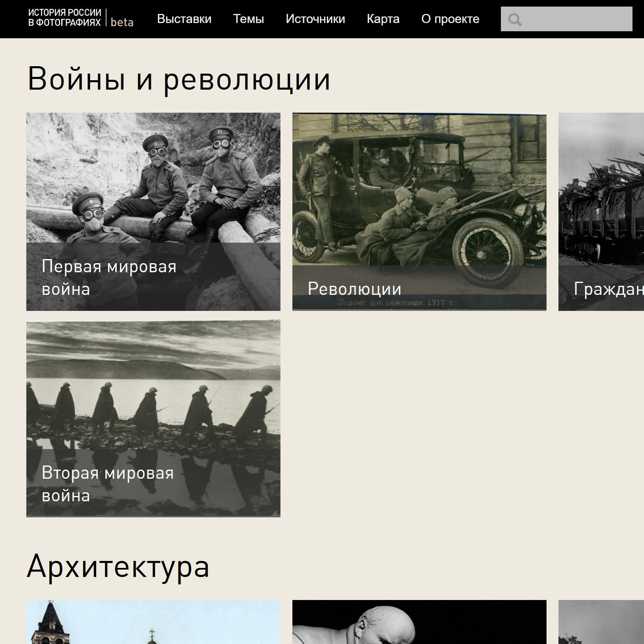Open the Выставки menu item
644x644 pixels.
[184, 19]
